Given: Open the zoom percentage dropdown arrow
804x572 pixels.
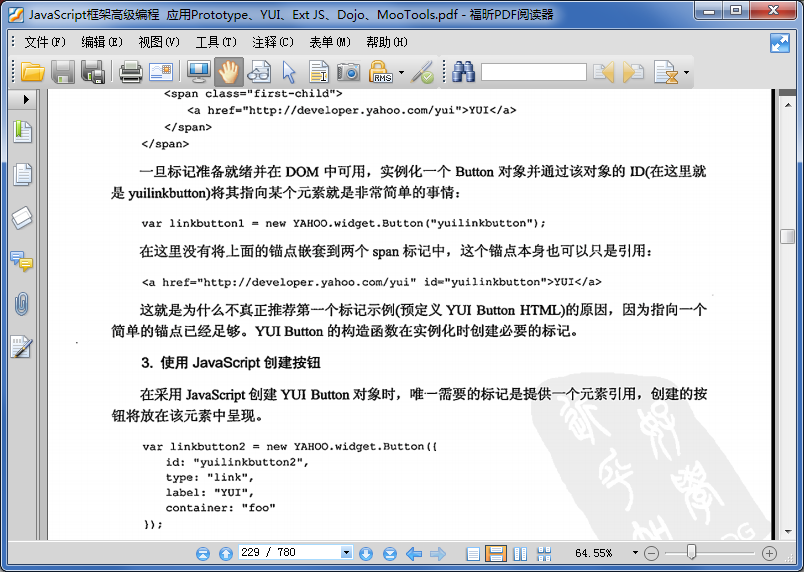Looking at the screenshot, I should coord(635,553).
